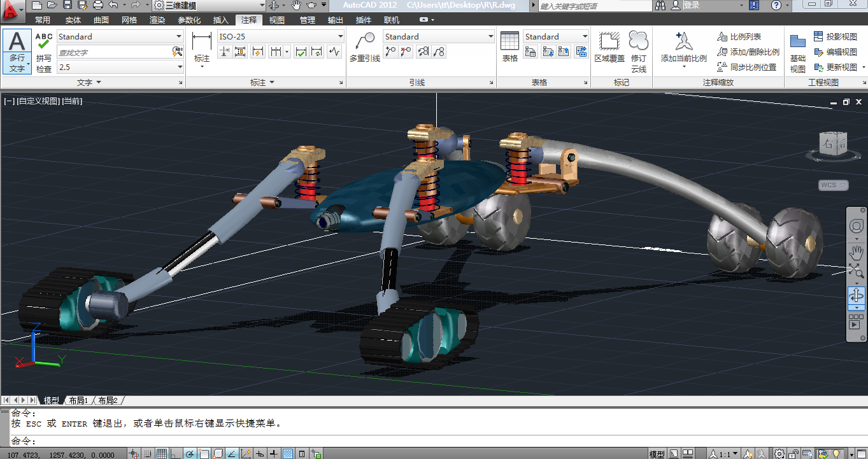Click the Clean Screen icon at status bar end
This screenshot has width=868, height=459.
(862, 453)
